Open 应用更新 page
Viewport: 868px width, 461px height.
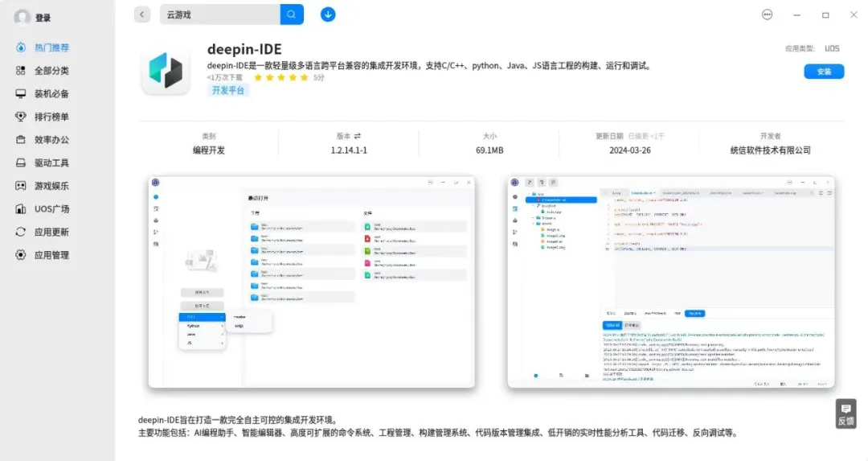(x=51, y=233)
